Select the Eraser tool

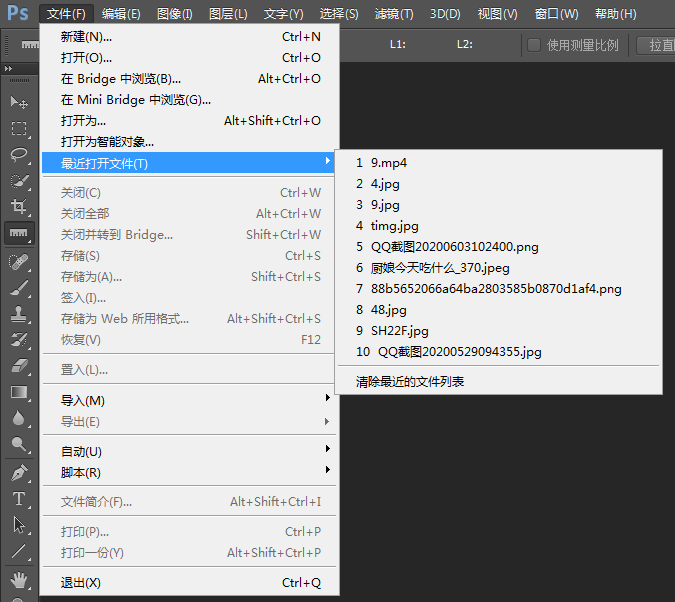pyautogui.click(x=19, y=366)
